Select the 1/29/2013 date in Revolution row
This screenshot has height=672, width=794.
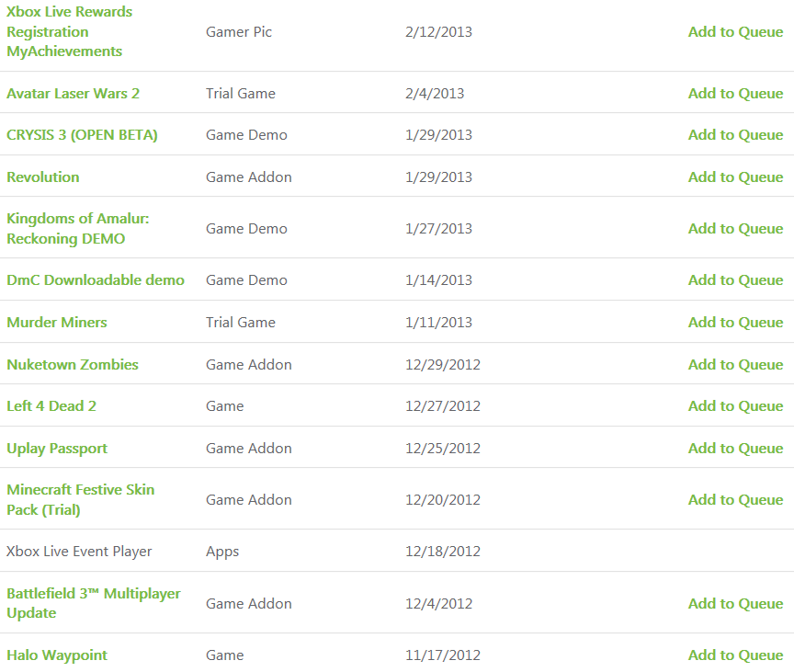(438, 177)
